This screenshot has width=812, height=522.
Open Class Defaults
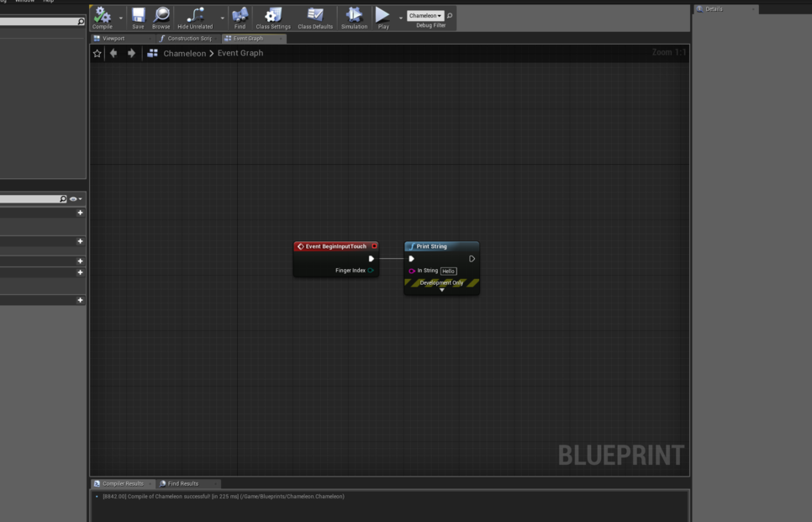click(x=315, y=18)
